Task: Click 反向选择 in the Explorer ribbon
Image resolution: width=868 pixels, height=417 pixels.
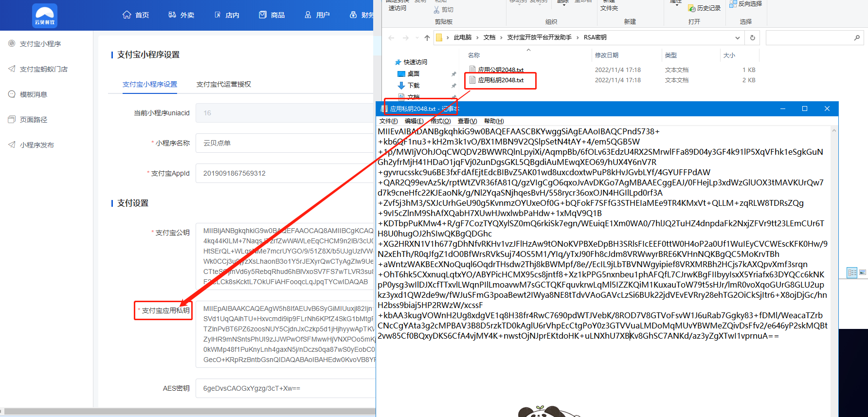Action: click(745, 4)
